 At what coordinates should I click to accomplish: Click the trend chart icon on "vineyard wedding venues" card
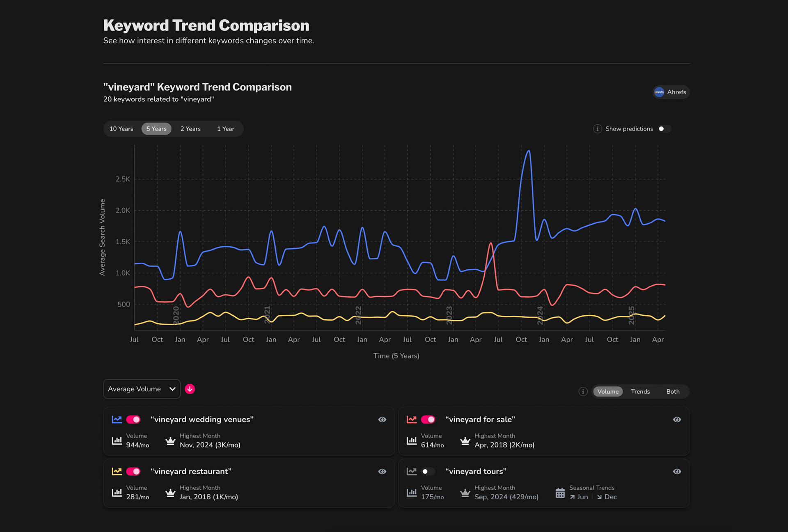pyautogui.click(x=117, y=419)
